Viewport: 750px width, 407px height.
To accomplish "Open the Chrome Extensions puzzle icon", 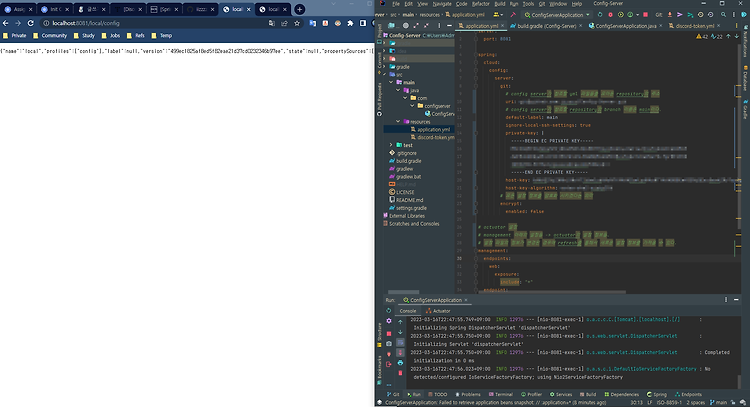I will pyautogui.click(x=350, y=23).
